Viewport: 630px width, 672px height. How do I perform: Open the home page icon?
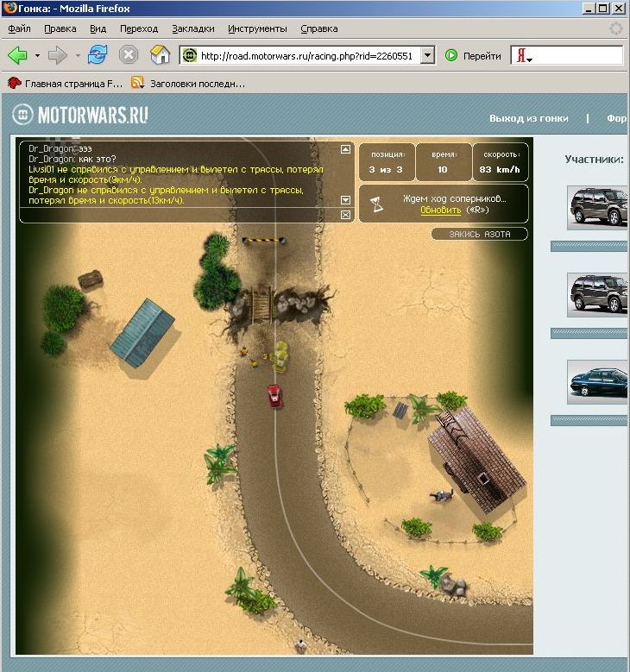(160, 55)
